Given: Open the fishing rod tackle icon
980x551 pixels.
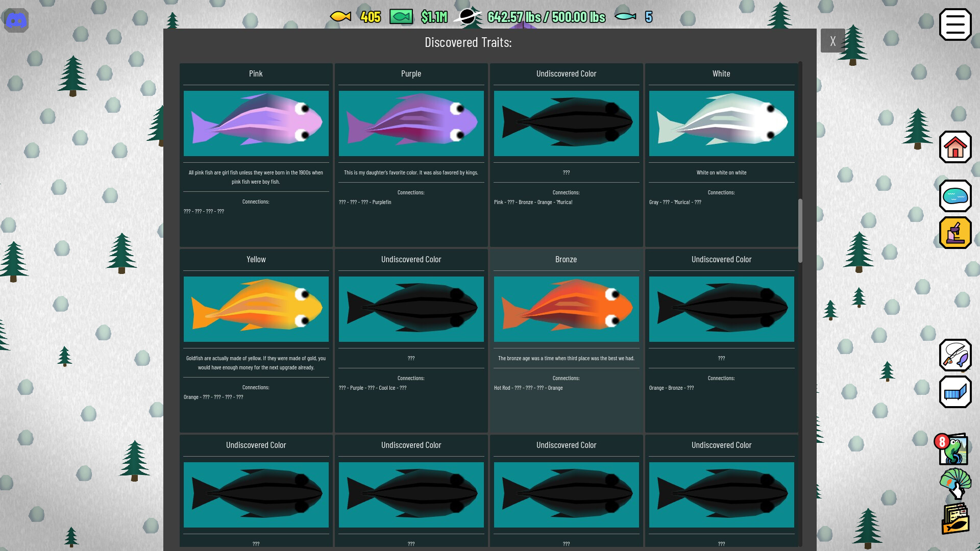Looking at the screenshot, I should pos(955,356).
